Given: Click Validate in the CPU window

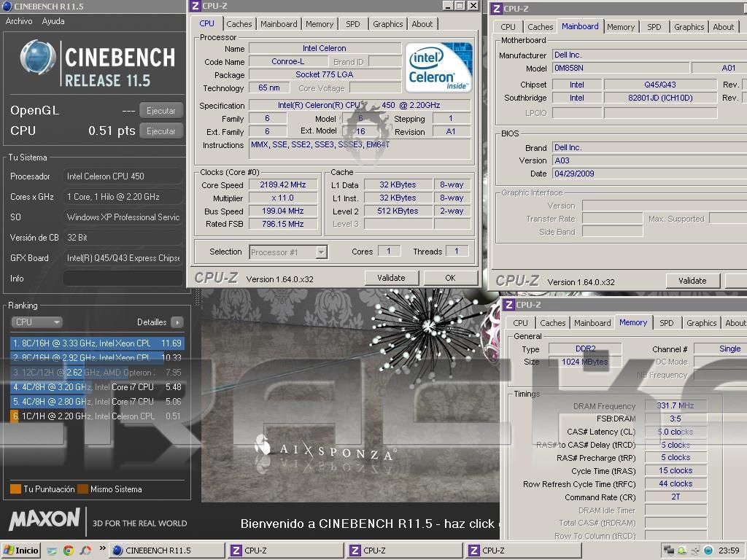Looking at the screenshot, I should [391, 278].
